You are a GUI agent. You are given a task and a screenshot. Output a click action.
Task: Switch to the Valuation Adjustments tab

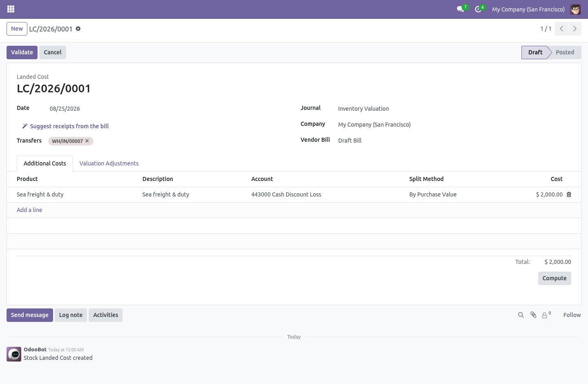tap(109, 163)
